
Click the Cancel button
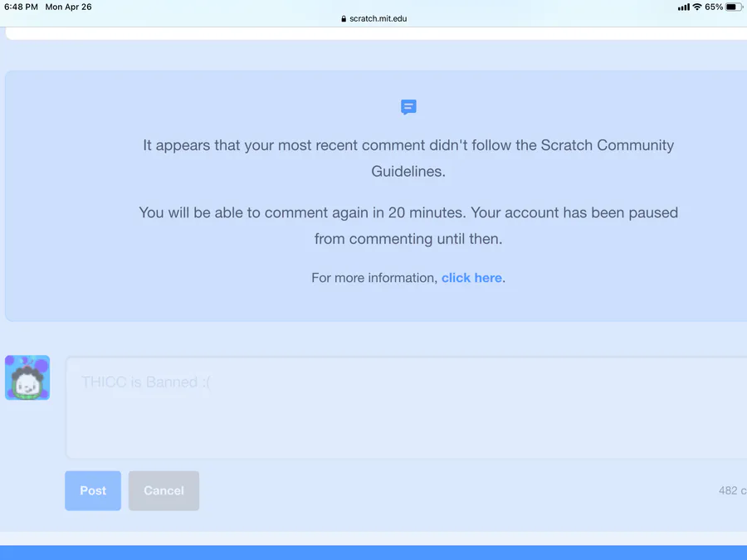164,490
